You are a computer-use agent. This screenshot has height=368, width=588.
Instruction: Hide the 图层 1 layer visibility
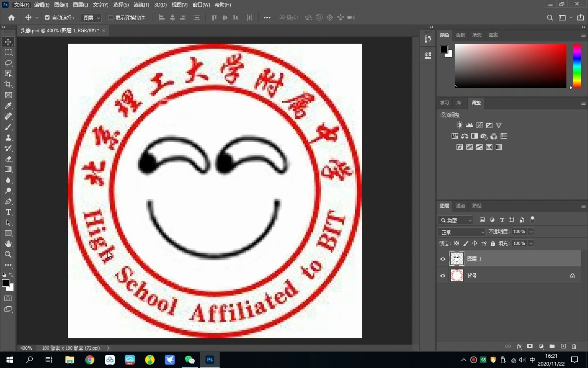[443, 259]
